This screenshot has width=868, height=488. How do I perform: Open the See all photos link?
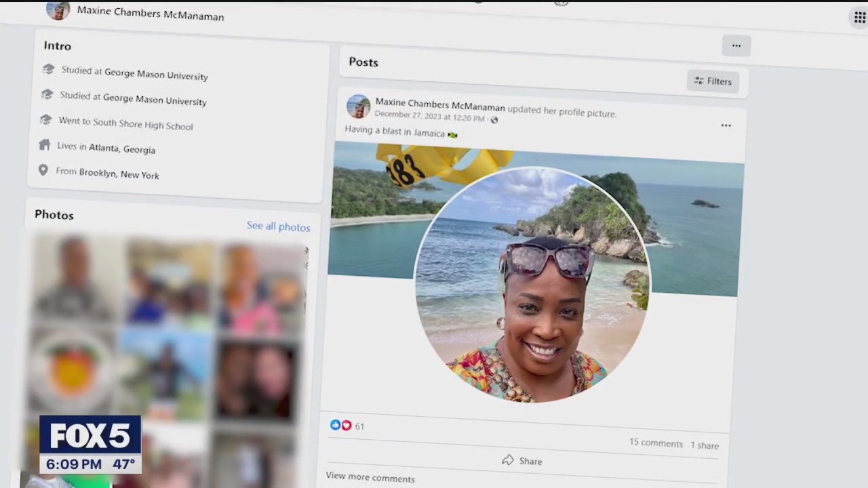pos(278,226)
